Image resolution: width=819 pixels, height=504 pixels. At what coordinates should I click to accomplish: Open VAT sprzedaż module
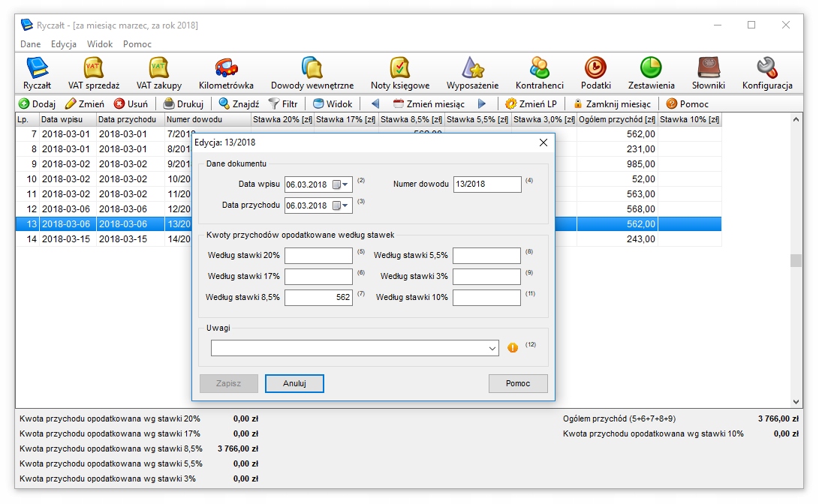pyautogui.click(x=94, y=68)
